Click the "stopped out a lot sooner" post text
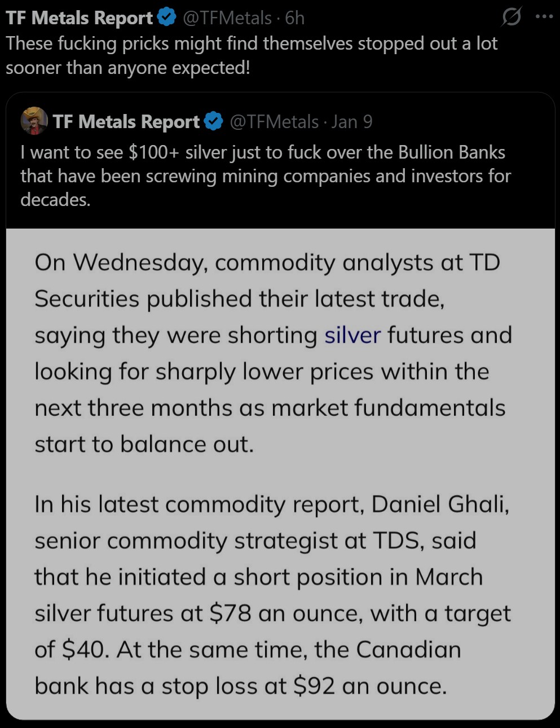The image size is (560, 728). pos(252,55)
